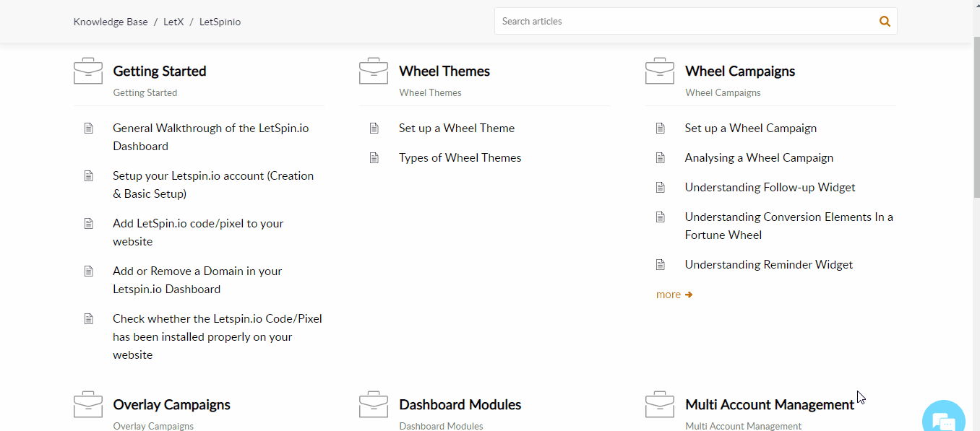Click the Multi Account Management briefcase icon

tap(660, 404)
